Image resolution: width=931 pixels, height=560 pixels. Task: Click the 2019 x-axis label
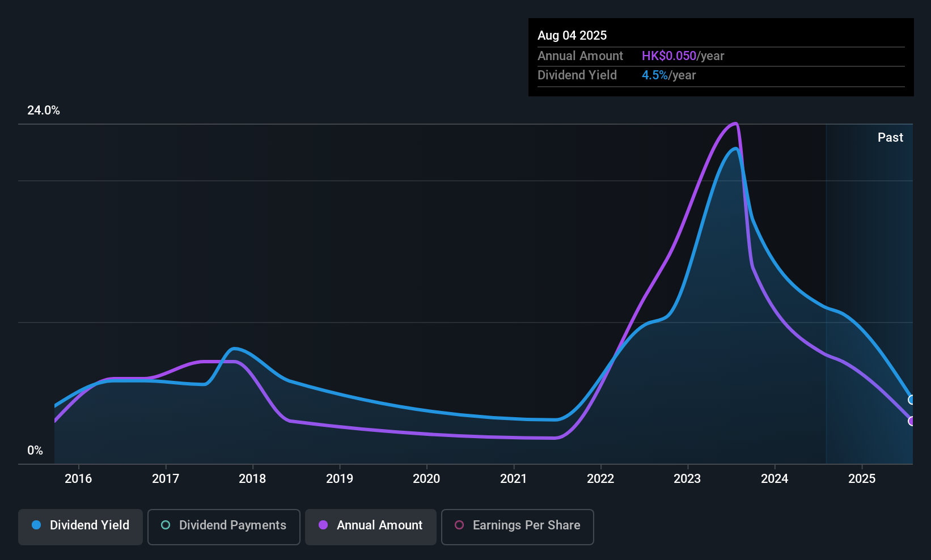click(x=340, y=479)
